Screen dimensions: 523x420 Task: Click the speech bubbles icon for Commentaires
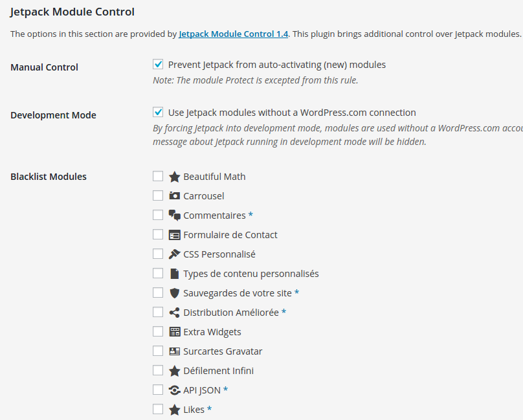click(x=174, y=216)
